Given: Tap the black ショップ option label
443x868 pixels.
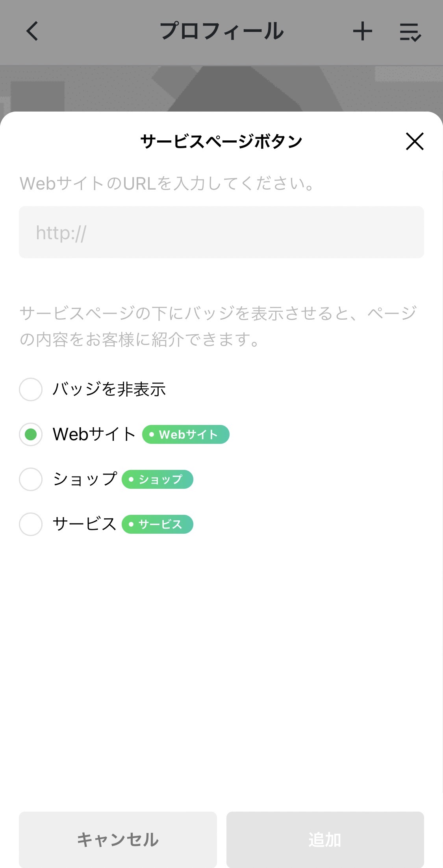Looking at the screenshot, I should 85,479.
